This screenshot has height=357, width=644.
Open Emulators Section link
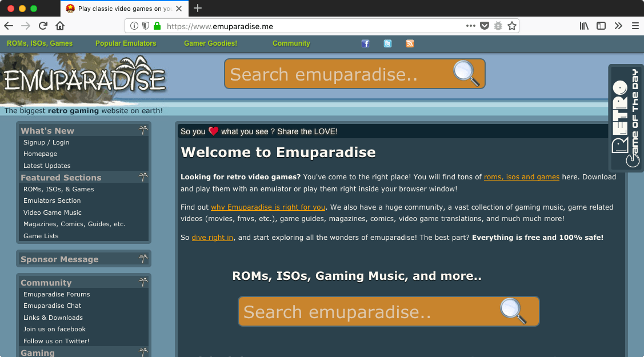52,200
